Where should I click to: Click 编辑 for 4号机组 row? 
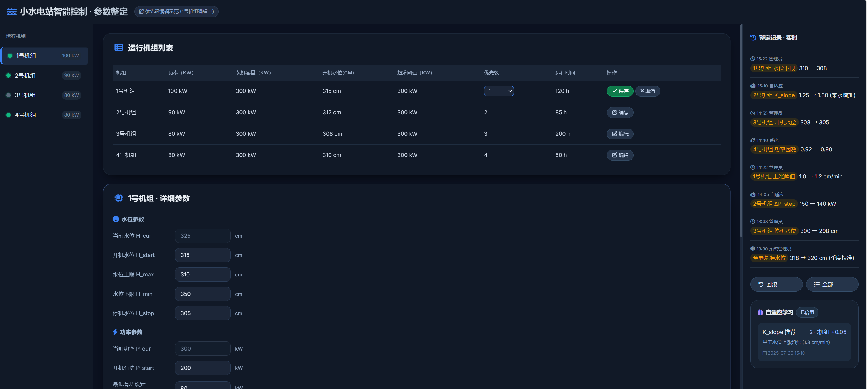[x=620, y=155]
